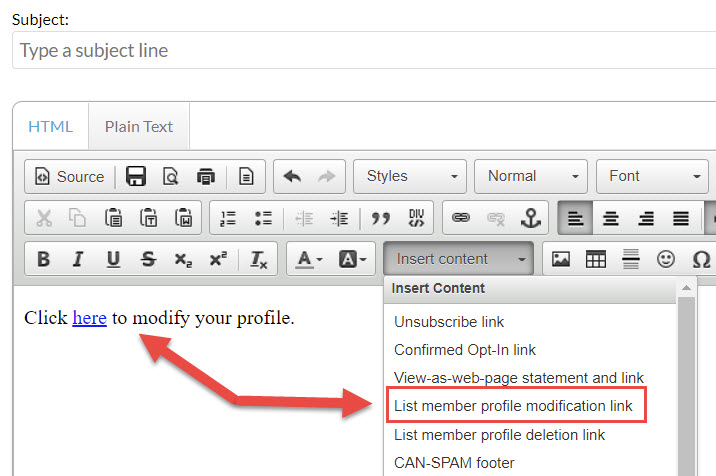The width and height of the screenshot is (716, 476).
Task: Select List member profile modification link
Action: 513,406
